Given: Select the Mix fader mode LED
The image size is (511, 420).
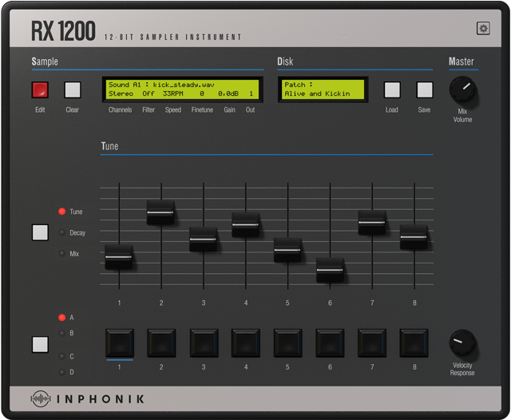Looking at the screenshot, I should point(62,253).
